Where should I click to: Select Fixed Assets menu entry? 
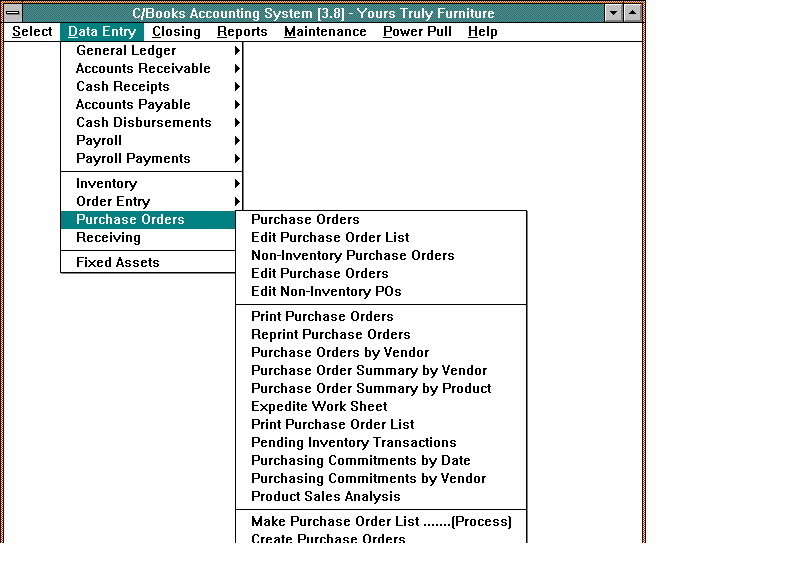tap(117, 263)
